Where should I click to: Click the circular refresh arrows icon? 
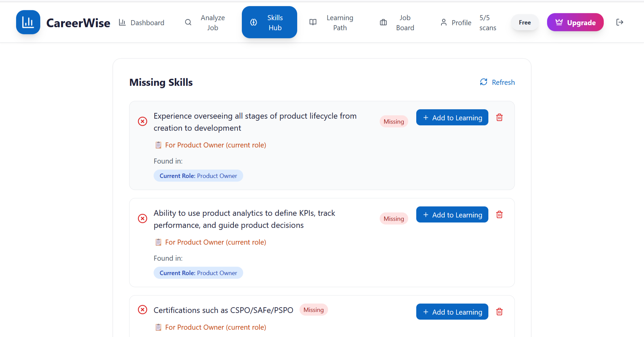tap(484, 82)
